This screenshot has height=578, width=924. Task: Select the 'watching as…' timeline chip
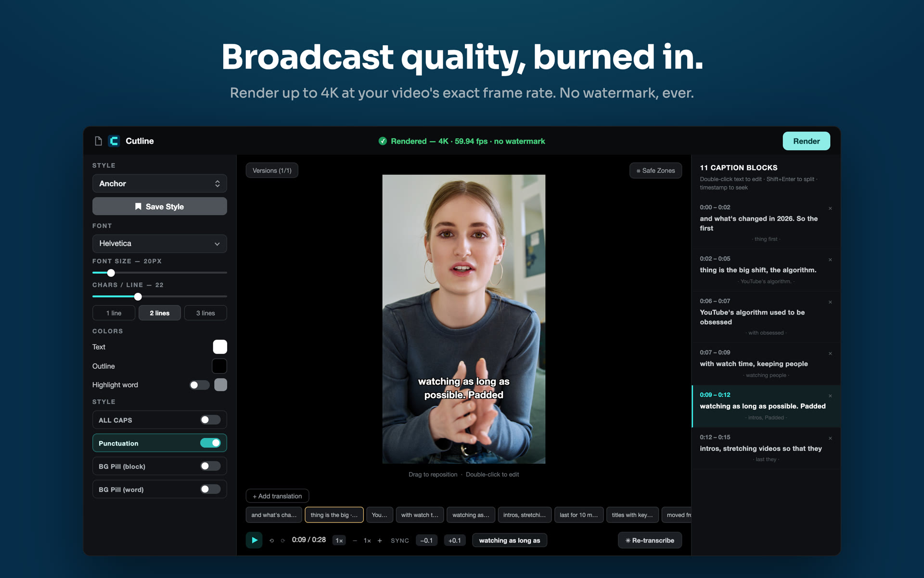pos(471,515)
